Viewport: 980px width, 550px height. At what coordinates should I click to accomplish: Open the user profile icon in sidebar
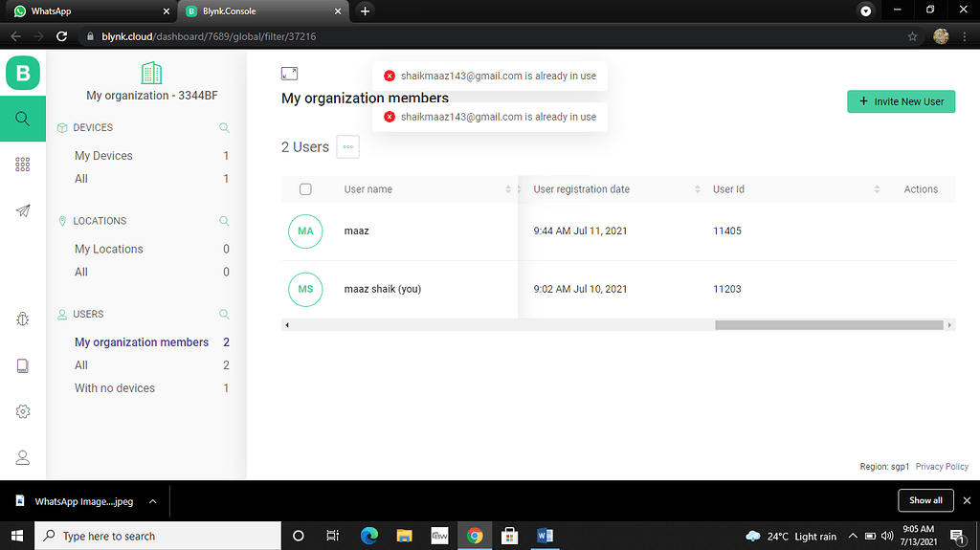(23, 458)
